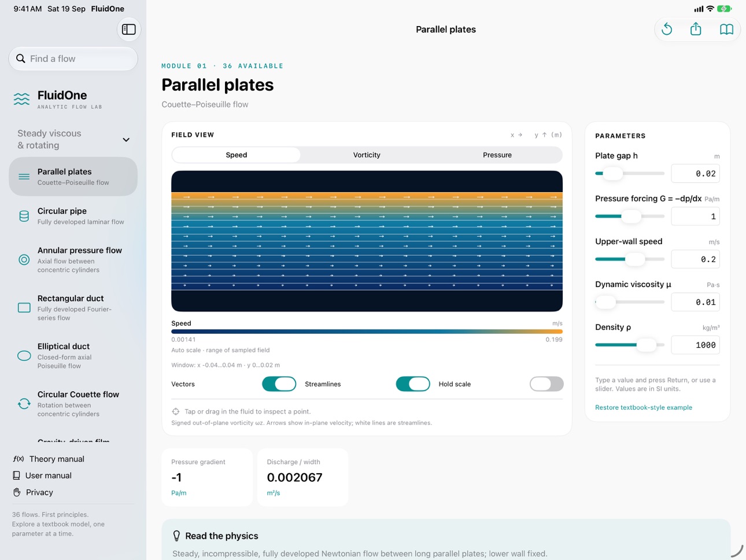Click the Rectangular duct rectangle icon
The width and height of the screenshot is (746, 560).
coord(24,308)
